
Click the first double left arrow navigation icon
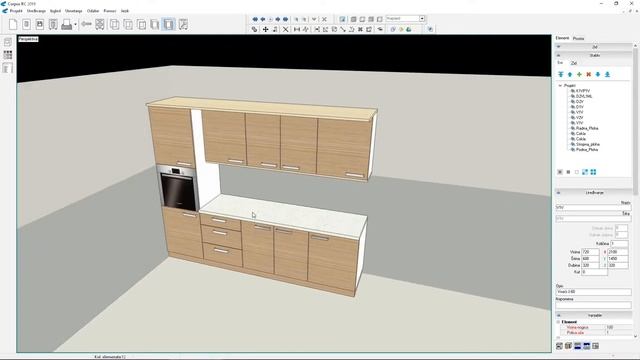pos(255,19)
